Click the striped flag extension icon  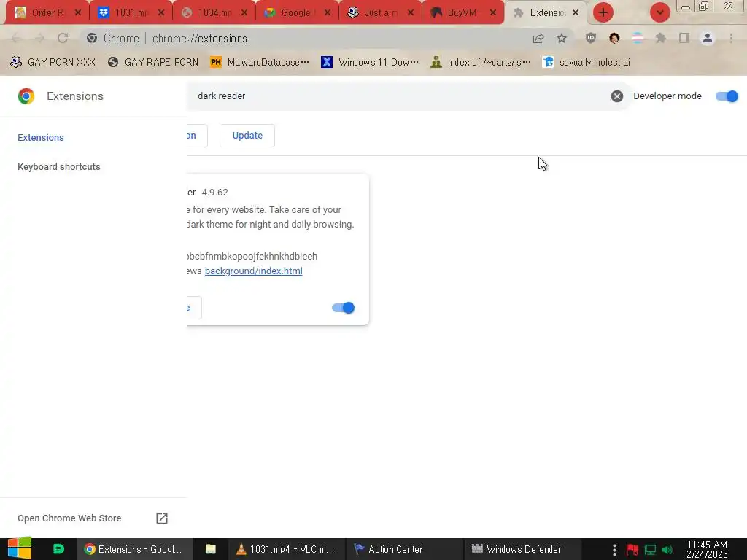(638, 38)
